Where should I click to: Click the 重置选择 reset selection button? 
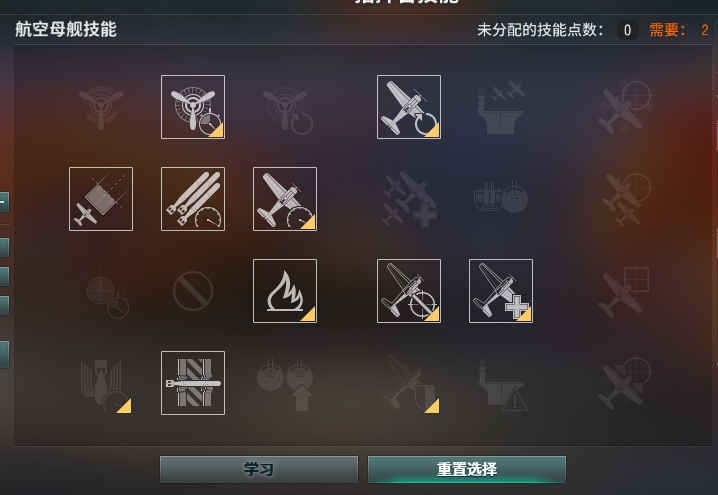click(x=467, y=469)
